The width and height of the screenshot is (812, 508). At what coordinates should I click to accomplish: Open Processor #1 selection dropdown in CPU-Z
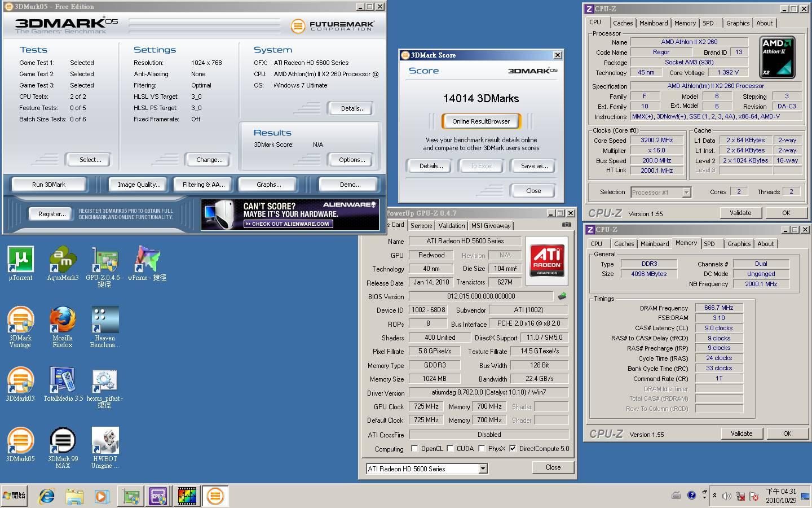(x=686, y=192)
